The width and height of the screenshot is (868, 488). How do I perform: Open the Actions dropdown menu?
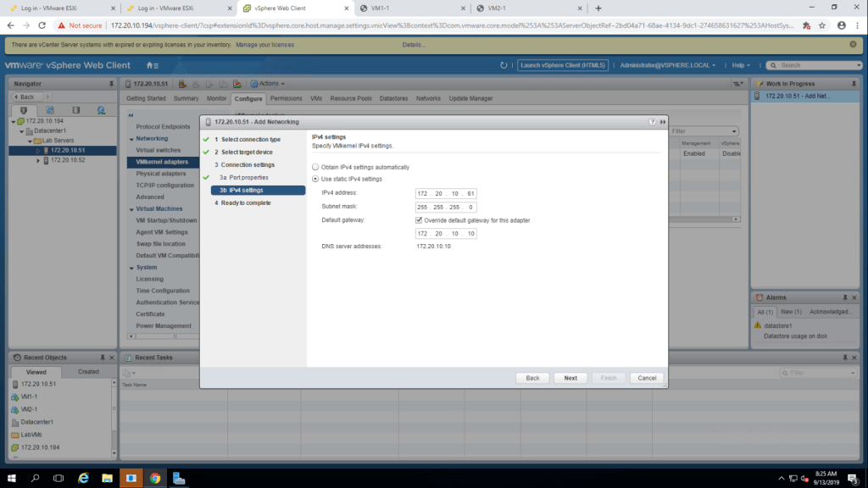tap(268, 84)
